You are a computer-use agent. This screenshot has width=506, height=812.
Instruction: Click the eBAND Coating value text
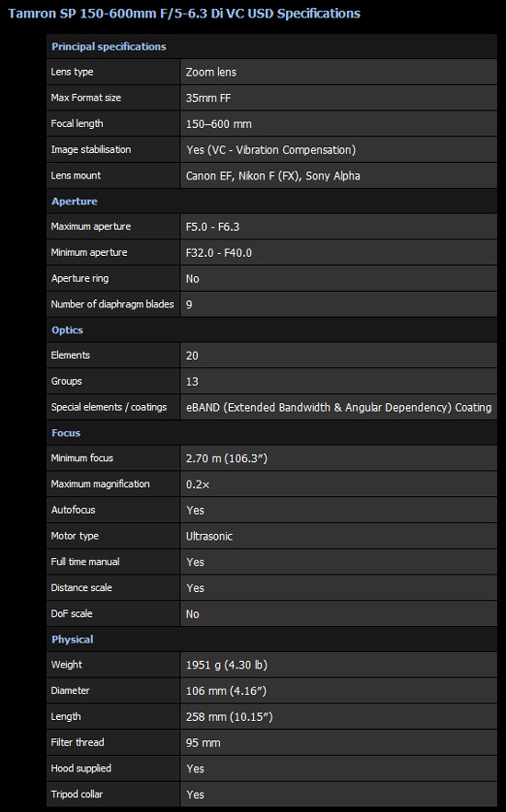[339, 408]
